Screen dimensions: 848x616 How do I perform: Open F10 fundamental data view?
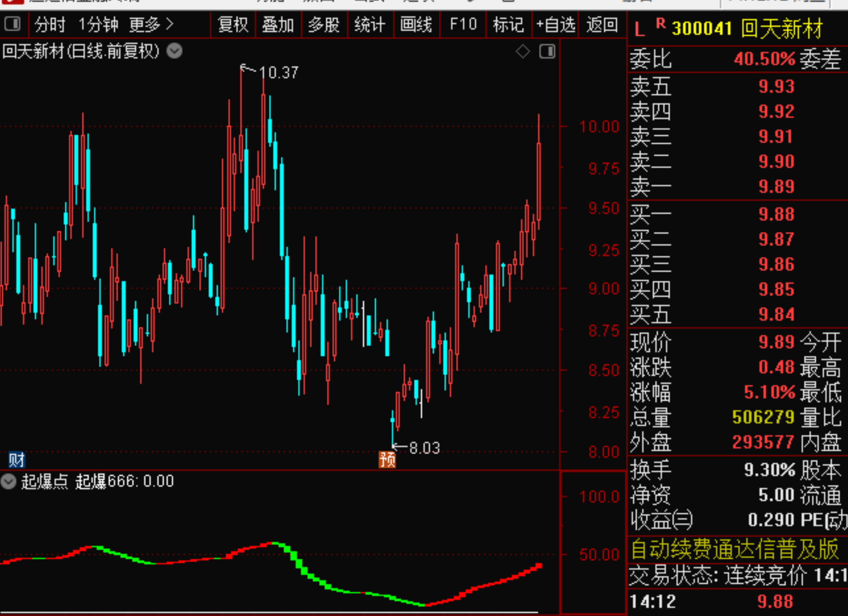(x=462, y=24)
